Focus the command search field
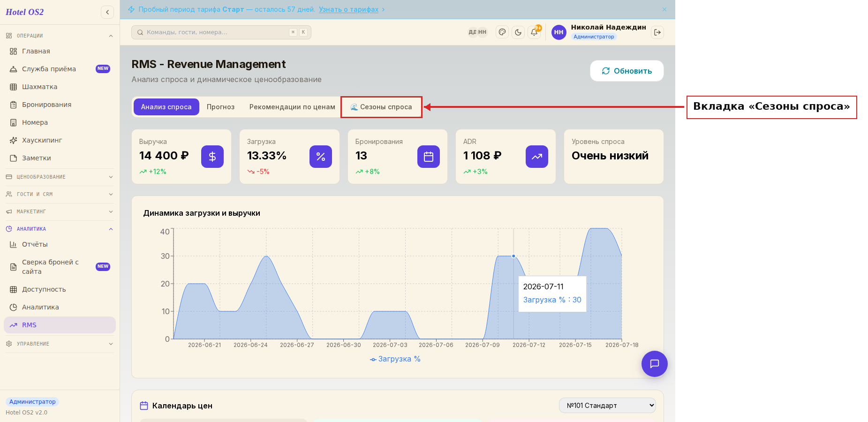 (x=221, y=32)
